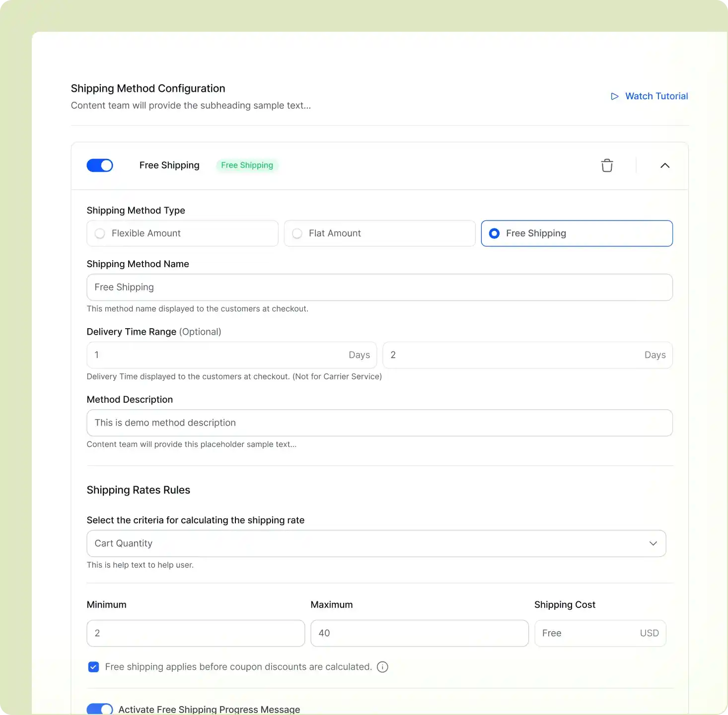Open the Cart Quantity criteria dropdown
The width and height of the screenshot is (728, 715).
[367, 543]
